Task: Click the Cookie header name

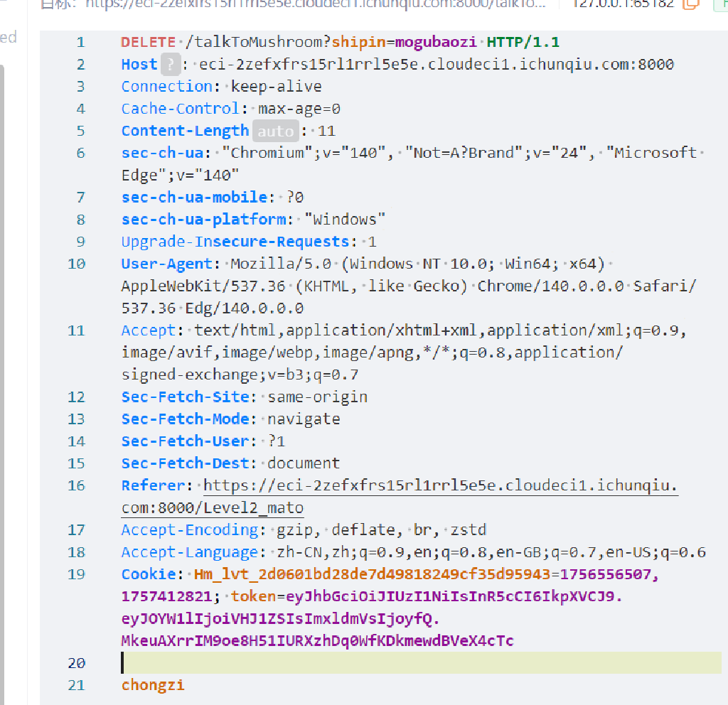Action: [x=149, y=574]
